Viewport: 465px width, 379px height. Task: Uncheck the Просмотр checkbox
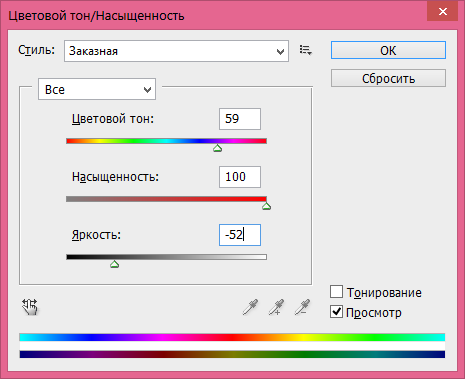point(336,312)
